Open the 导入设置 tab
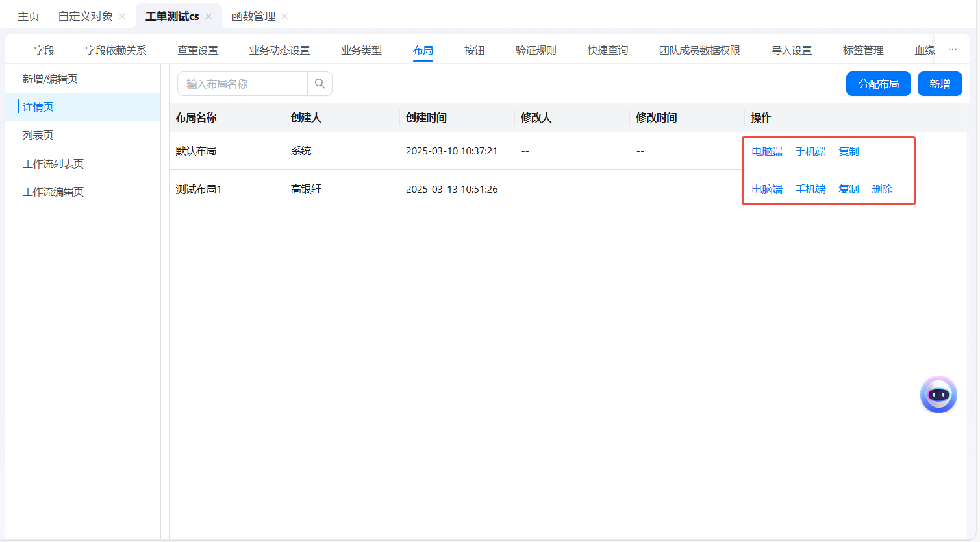 [x=792, y=50]
